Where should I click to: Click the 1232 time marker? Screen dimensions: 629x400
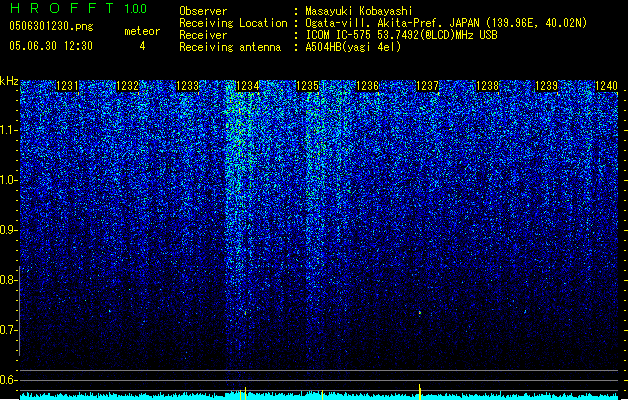point(127,86)
